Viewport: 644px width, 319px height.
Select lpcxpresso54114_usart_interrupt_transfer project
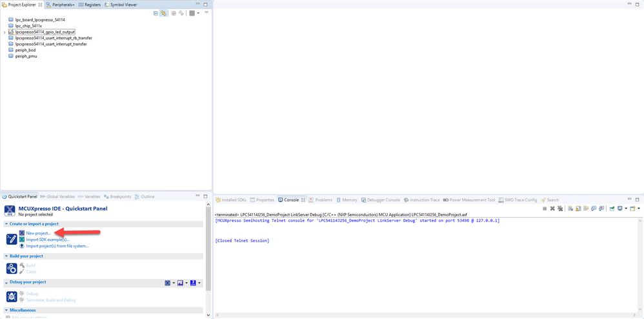[50, 44]
